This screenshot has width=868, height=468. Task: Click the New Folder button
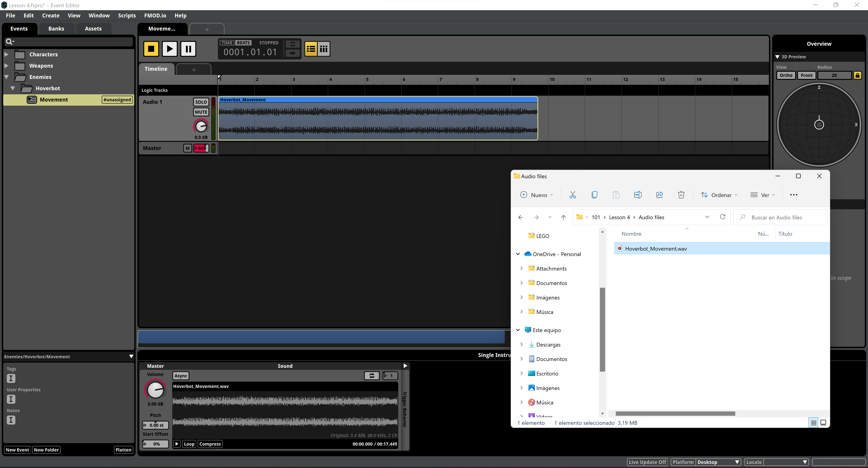46,450
